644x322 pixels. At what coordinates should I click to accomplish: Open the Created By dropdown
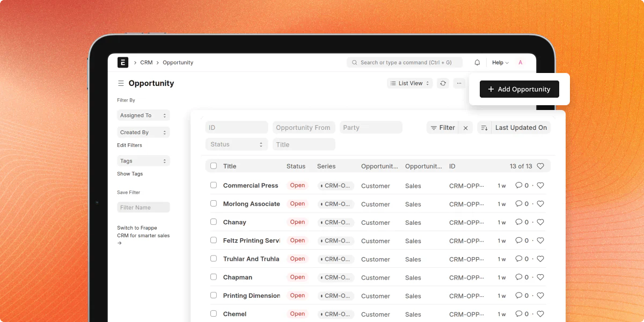(143, 132)
